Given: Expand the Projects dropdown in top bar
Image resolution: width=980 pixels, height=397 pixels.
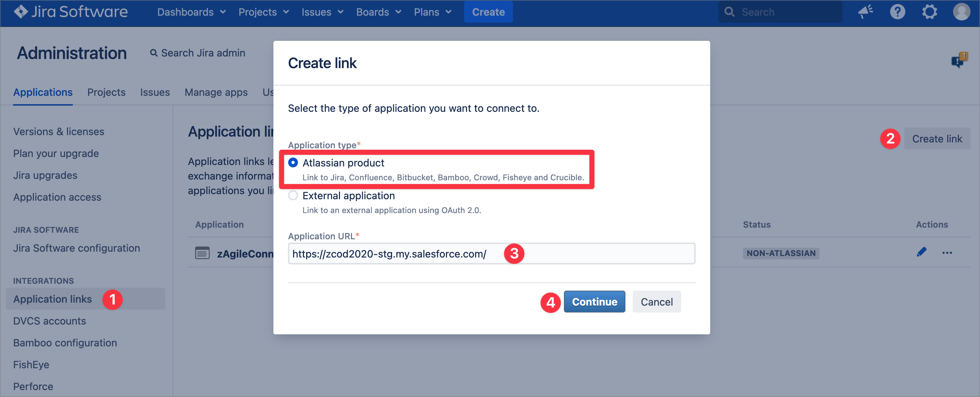Looking at the screenshot, I should click(263, 12).
